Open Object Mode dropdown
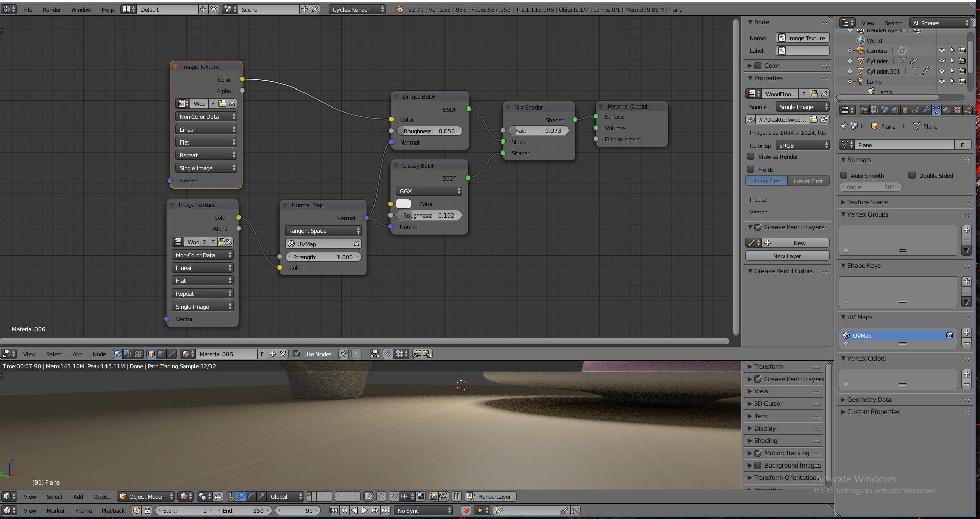Screen dimensions: 980x519 click(x=145, y=496)
